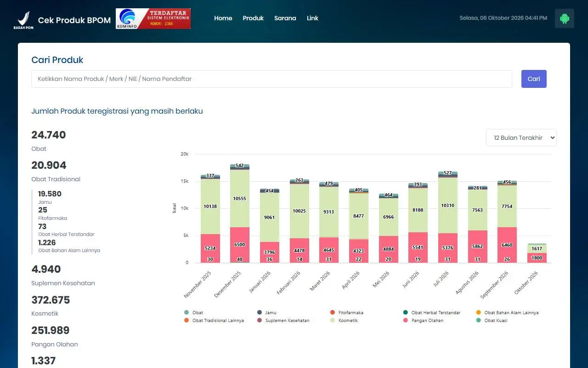Click Januari 2026 Pangan Olahan segment 3796
588x368 pixels.
tap(269, 252)
